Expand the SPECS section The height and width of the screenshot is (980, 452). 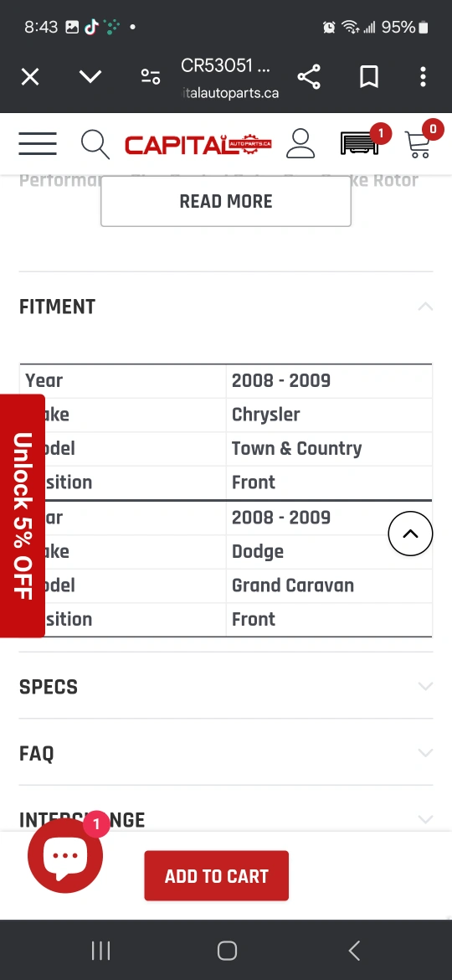click(226, 686)
